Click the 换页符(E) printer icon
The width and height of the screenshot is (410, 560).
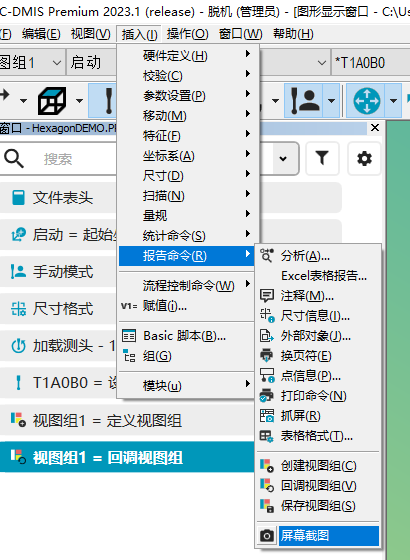pos(267,356)
